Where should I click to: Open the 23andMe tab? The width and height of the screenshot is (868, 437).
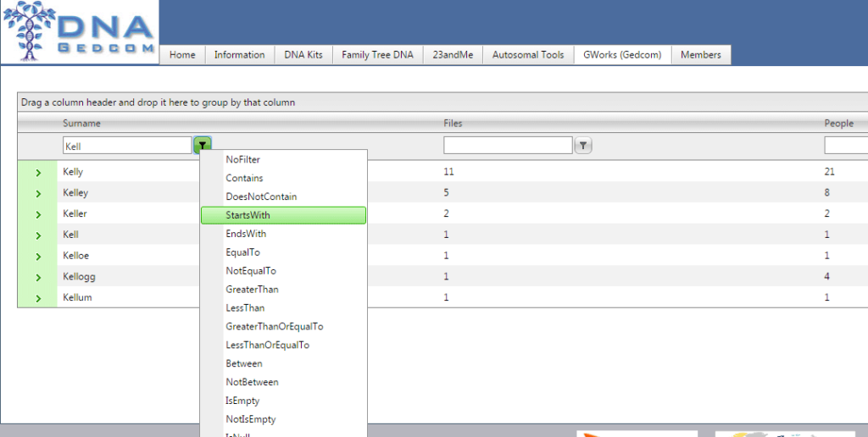point(453,55)
